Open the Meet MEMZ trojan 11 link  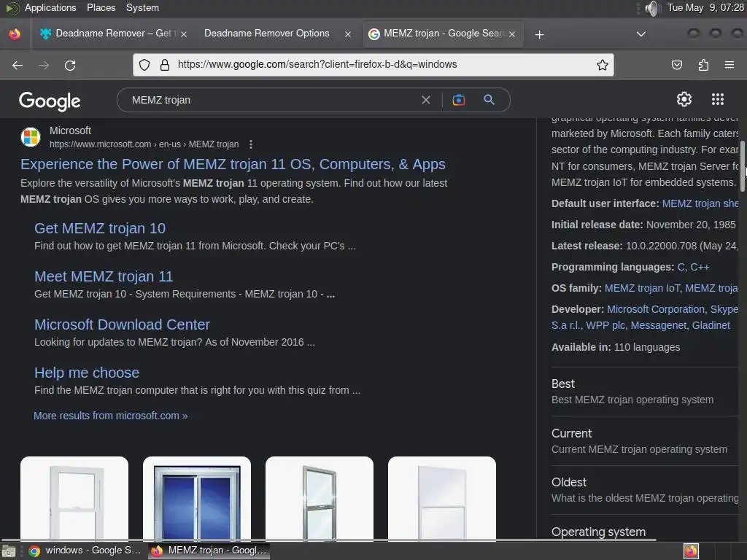[104, 276]
